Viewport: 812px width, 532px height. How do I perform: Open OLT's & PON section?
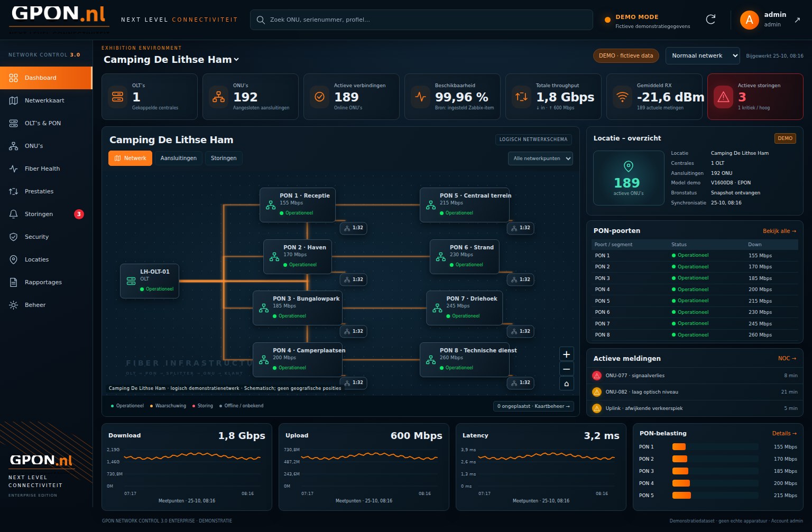[x=46, y=123]
